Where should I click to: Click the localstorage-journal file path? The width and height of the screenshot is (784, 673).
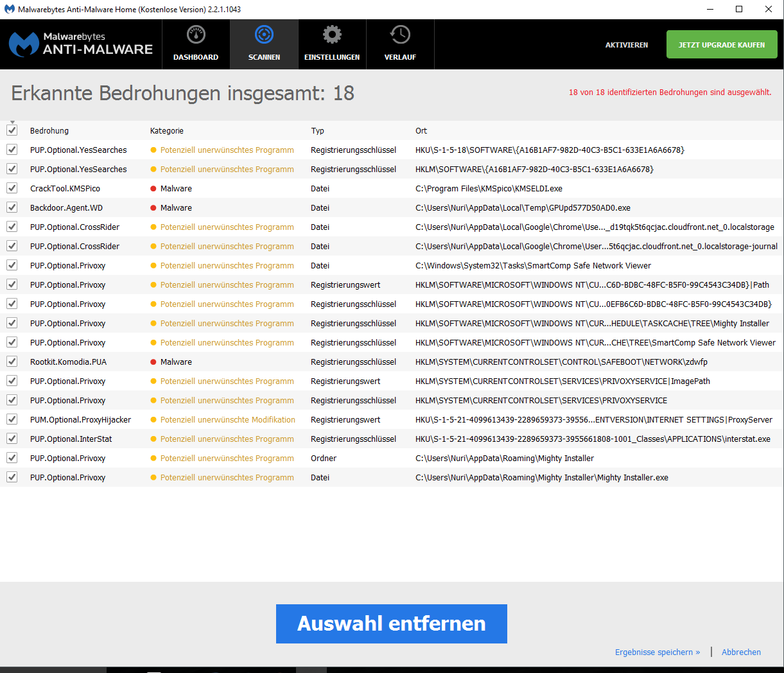597,246
